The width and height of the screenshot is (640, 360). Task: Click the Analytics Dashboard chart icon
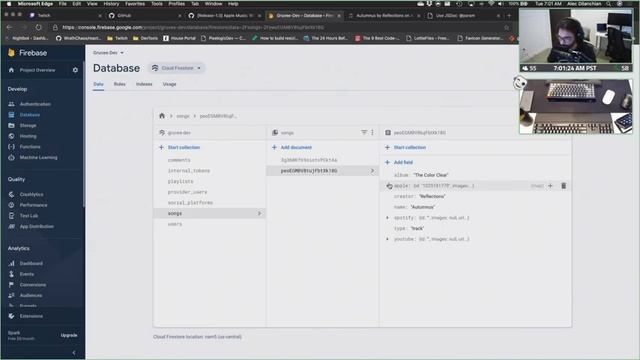pyautogui.click(x=11, y=263)
